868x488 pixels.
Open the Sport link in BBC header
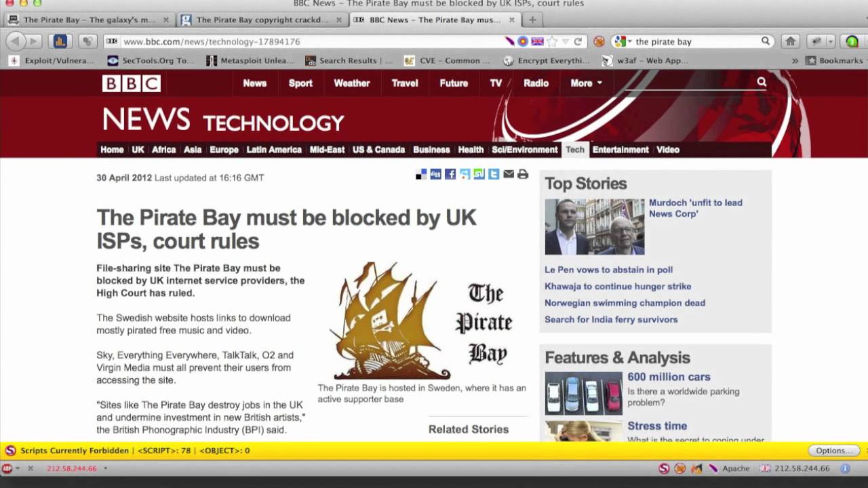tap(300, 83)
